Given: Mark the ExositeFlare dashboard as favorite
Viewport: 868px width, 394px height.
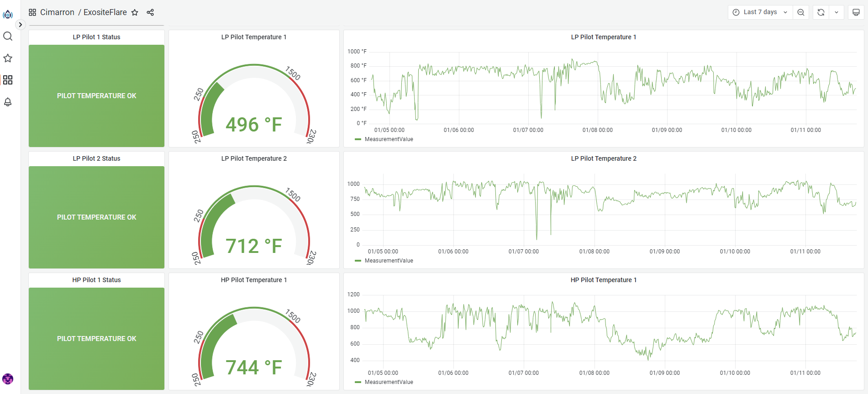Looking at the screenshot, I should click(135, 12).
